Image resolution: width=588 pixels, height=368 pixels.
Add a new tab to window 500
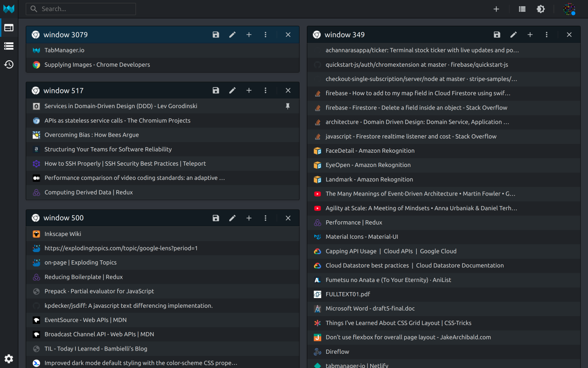coord(249,218)
